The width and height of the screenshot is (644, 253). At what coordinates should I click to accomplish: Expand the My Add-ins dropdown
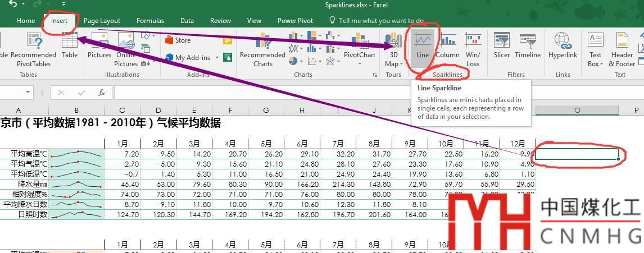point(216,58)
